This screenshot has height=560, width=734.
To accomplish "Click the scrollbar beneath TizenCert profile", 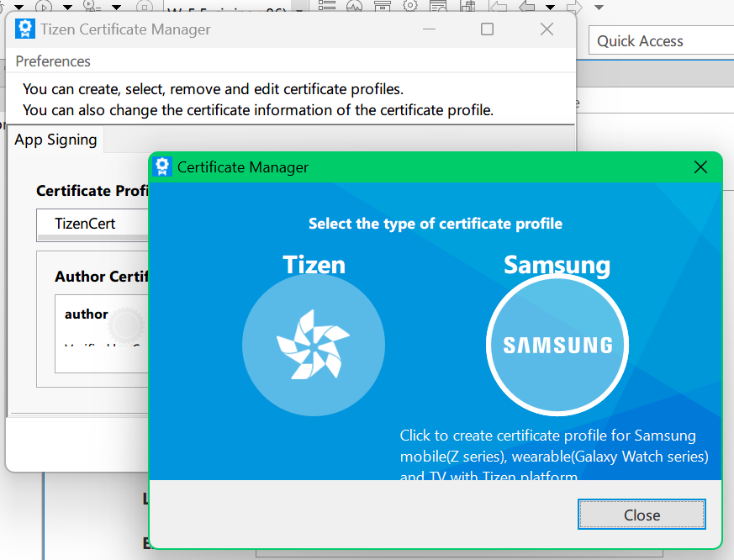I will [x=92, y=239].
